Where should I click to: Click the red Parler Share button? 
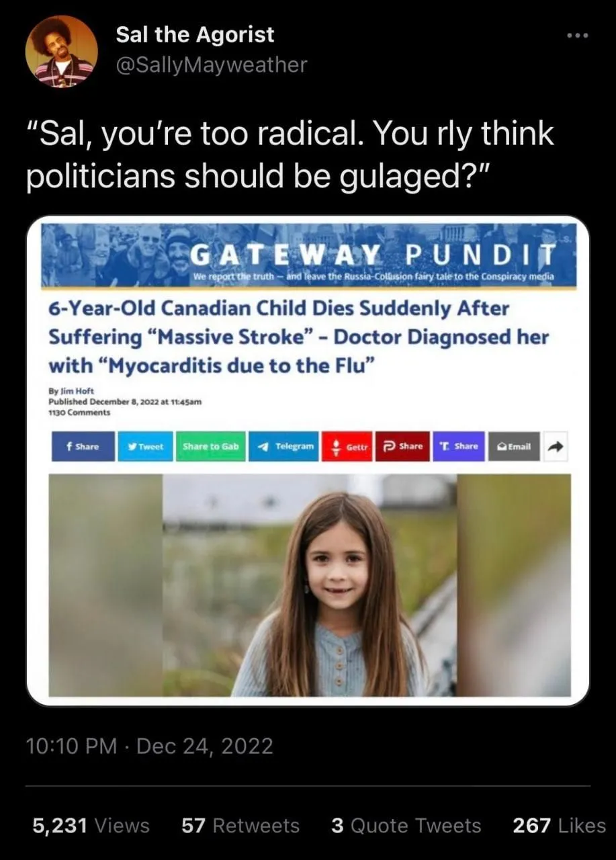402,446
